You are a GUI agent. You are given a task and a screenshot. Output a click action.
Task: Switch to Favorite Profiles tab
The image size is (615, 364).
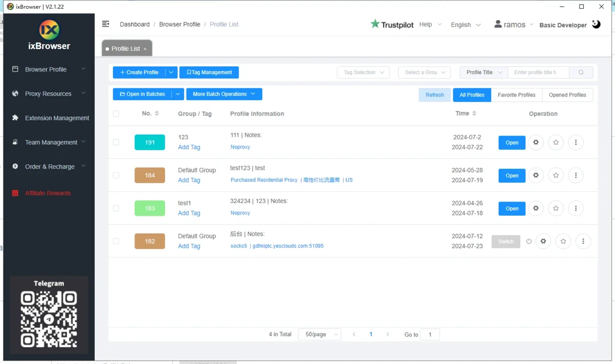coord(517,95)
